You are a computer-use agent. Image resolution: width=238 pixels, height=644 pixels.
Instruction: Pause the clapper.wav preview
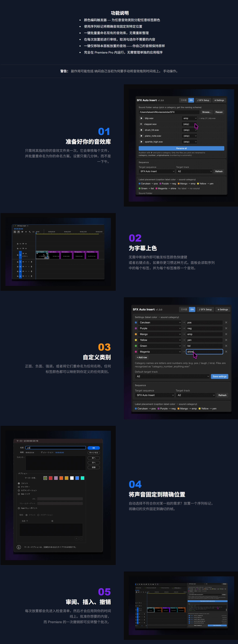pyautogui.click(x=141, y=124)
